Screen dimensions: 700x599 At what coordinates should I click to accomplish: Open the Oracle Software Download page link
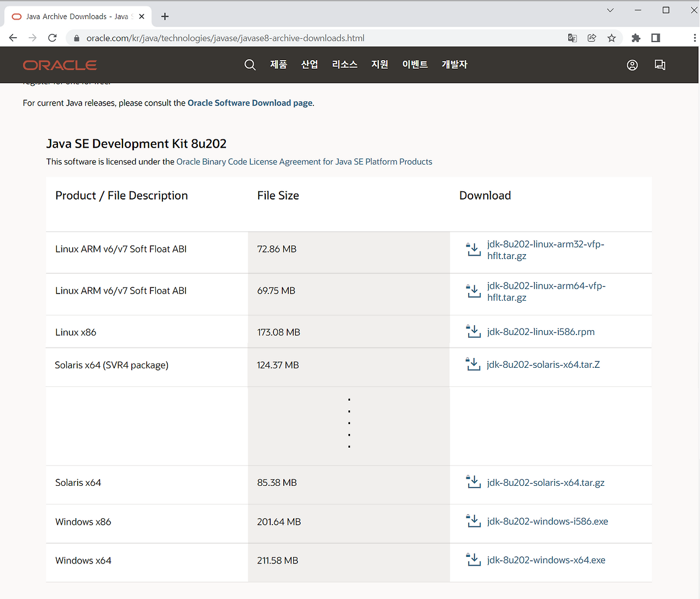tap(249, 103)
